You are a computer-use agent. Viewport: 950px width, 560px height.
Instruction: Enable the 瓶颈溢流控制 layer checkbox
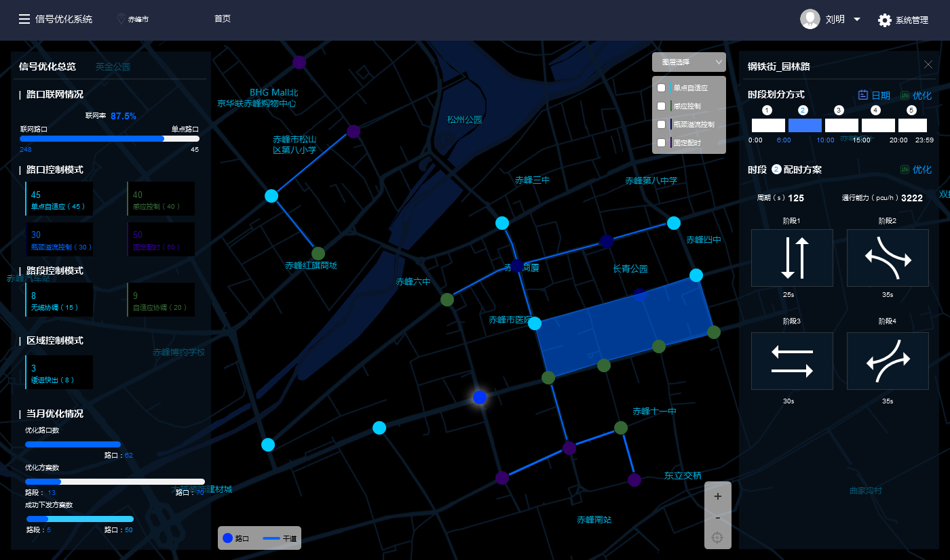pos(662,124)
